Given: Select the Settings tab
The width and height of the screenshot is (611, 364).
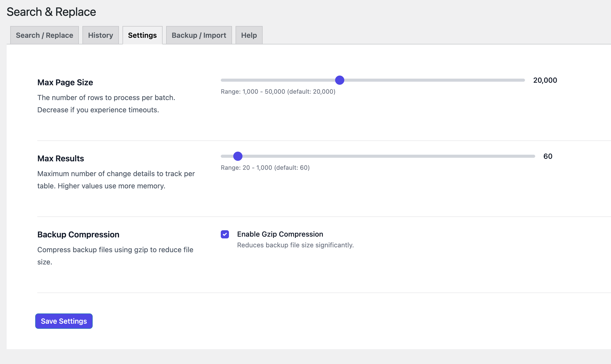Looking at the screenshot, I should pyautogui.click(x=142, y=35).
